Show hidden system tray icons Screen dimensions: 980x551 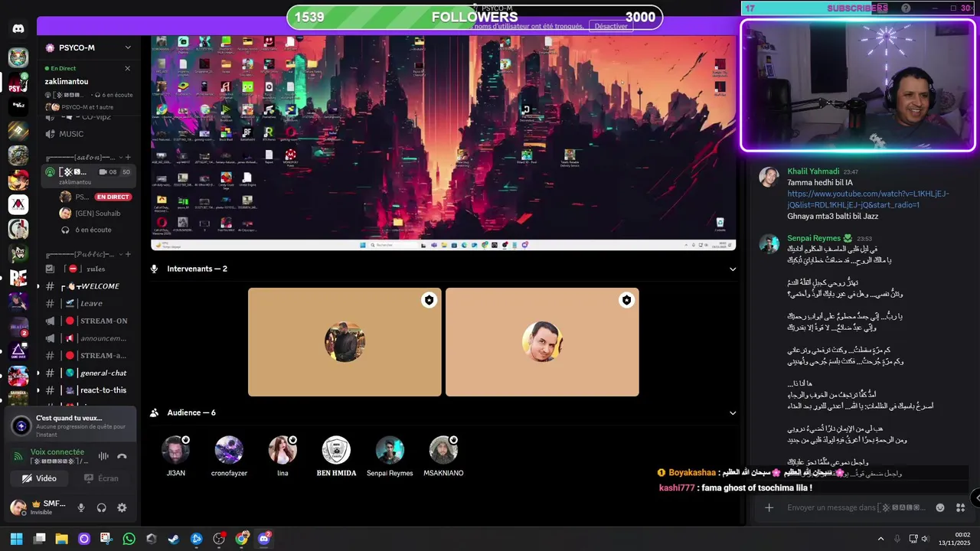pyautogui.click(x=880, y=539)
